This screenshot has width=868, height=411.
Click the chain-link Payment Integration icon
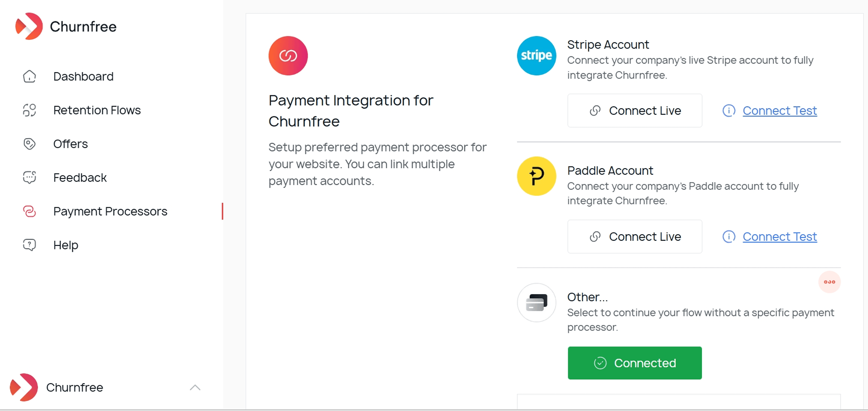[288, 56]
